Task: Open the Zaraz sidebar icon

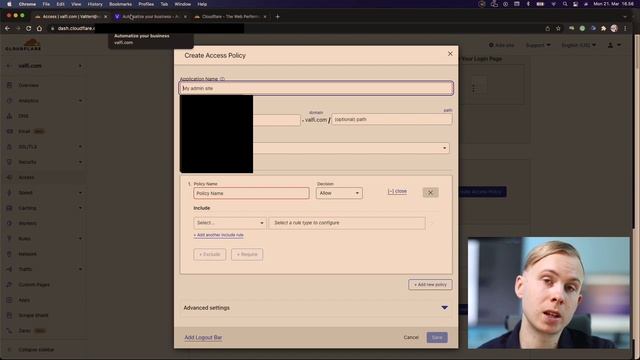Action: coord(9,331)
